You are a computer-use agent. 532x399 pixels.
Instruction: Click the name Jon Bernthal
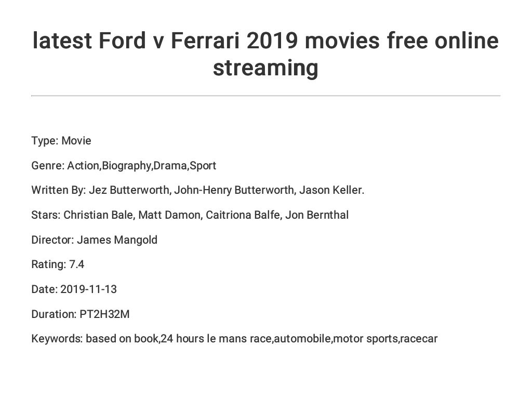pyautogui.click(x=317, y=215)
